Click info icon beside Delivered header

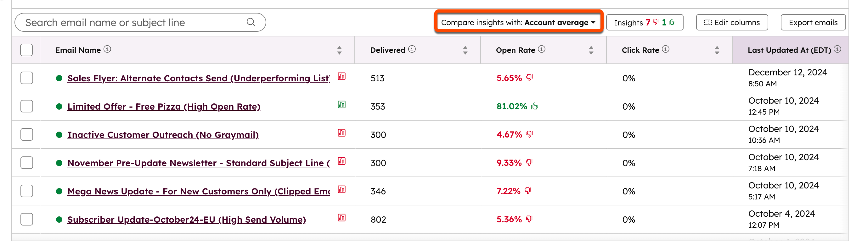412,49
